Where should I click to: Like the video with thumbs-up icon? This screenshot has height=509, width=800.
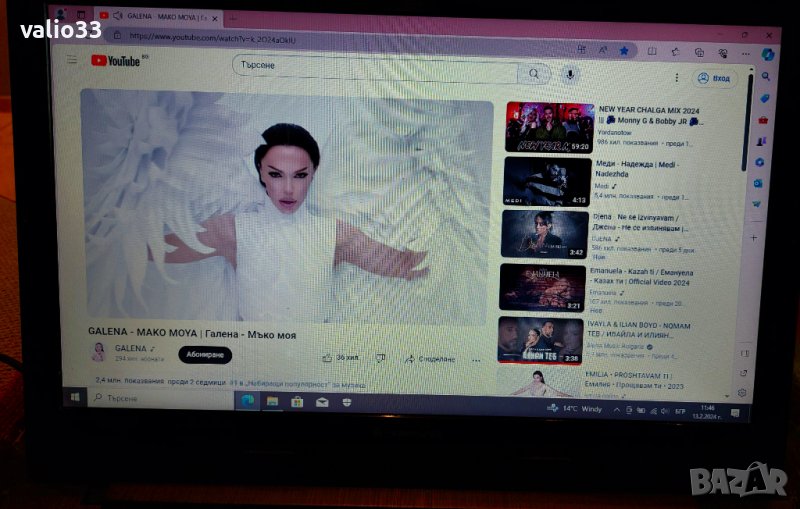click(x=328, y=357)
